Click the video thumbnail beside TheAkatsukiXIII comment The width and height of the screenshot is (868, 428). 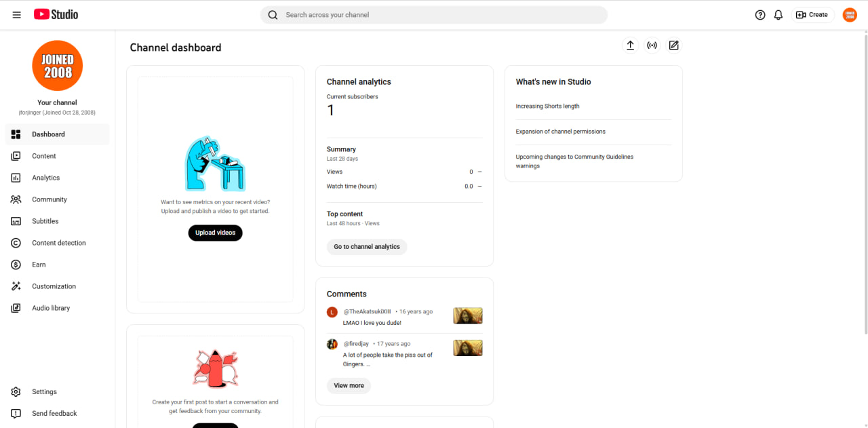tap(468, 316)
